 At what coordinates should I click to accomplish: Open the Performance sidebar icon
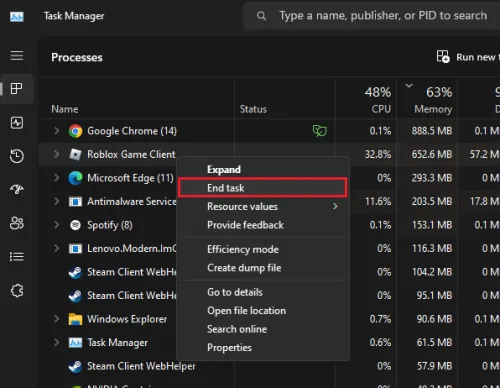(x=17, y=123)
